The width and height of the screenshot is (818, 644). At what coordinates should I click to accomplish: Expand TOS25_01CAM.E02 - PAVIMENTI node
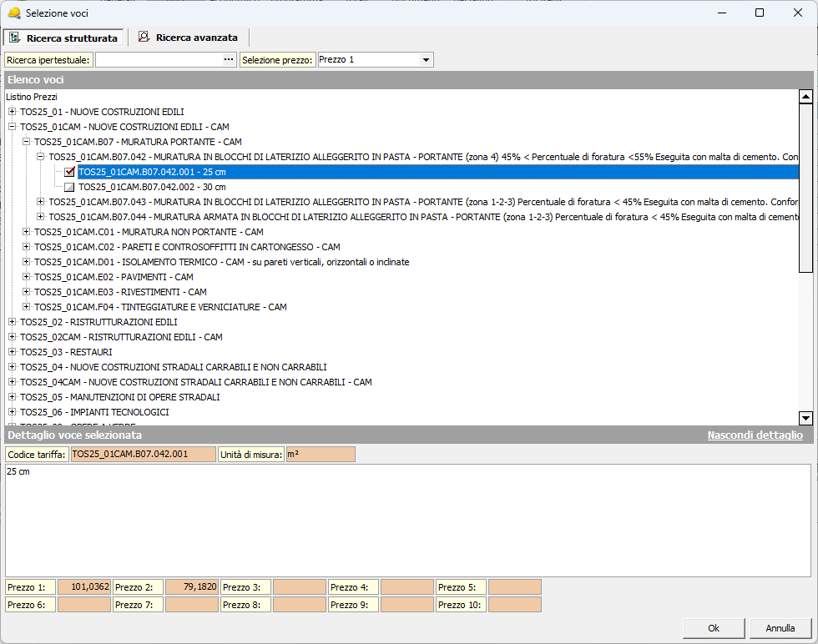click(x=27, y=277)
